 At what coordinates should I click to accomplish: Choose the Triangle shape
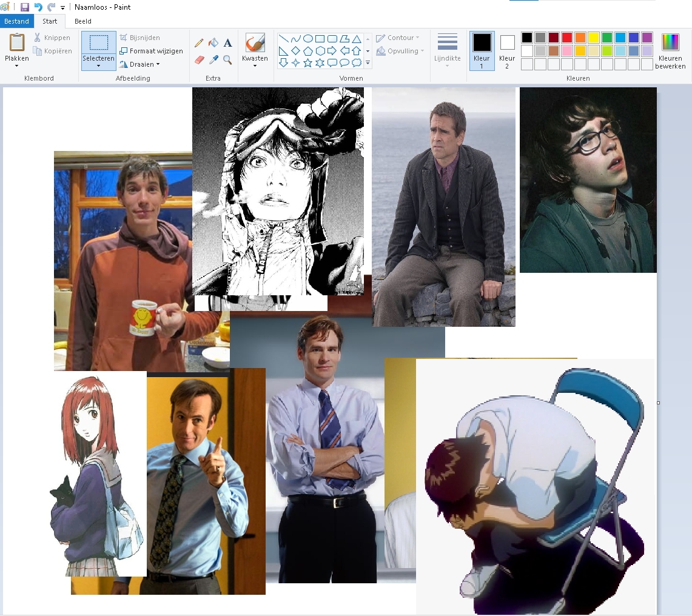pos(357,38)
